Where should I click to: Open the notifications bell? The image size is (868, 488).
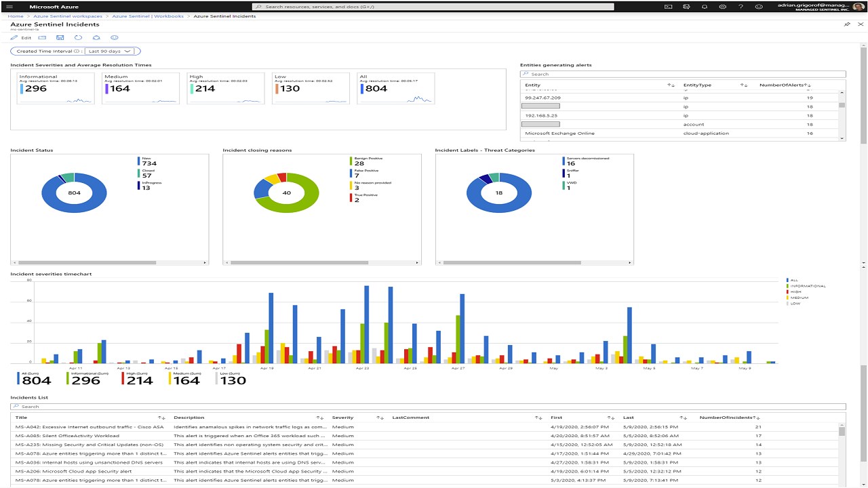coord(705,6)
